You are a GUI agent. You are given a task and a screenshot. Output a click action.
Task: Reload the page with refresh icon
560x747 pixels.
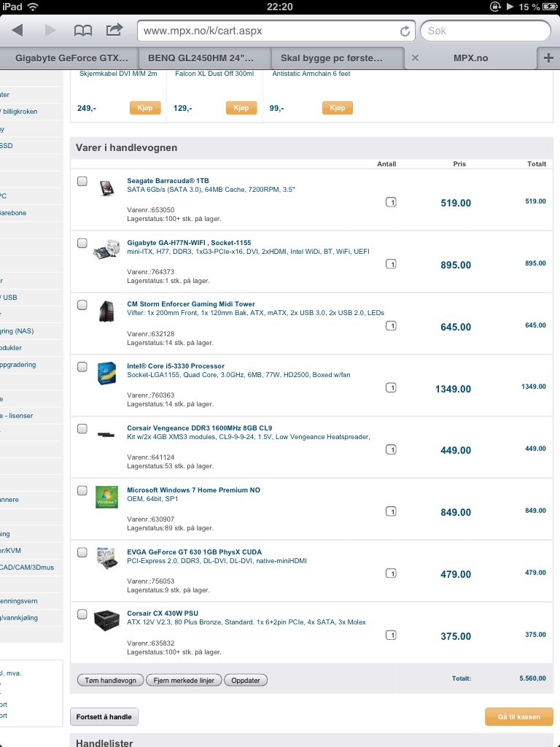[x=405, y=31]
